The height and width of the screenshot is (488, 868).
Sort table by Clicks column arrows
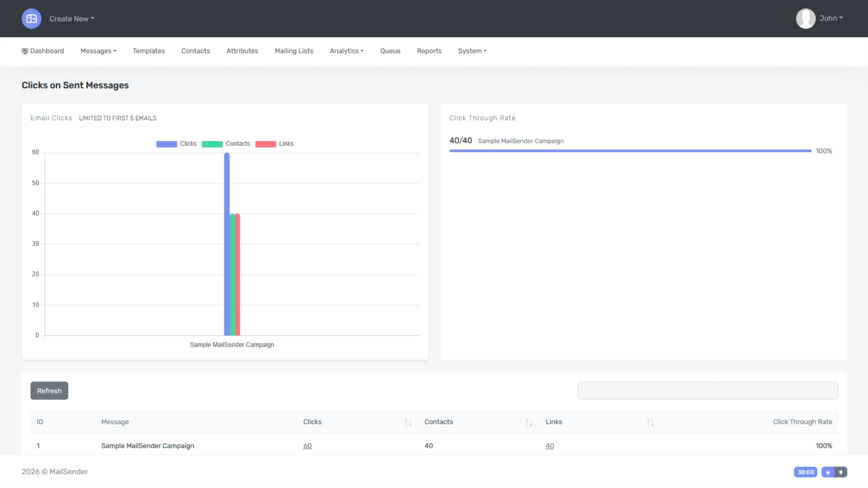click(408, 422)
